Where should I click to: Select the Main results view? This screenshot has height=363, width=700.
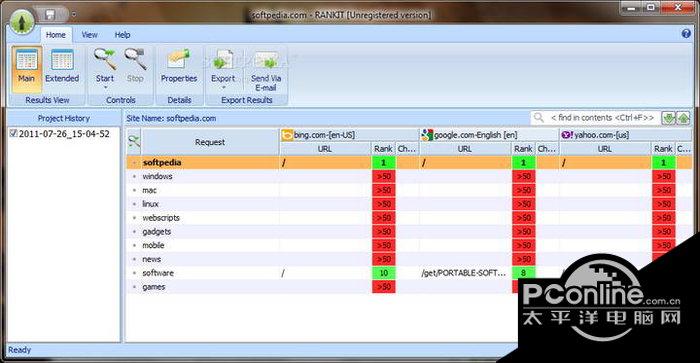27,69
